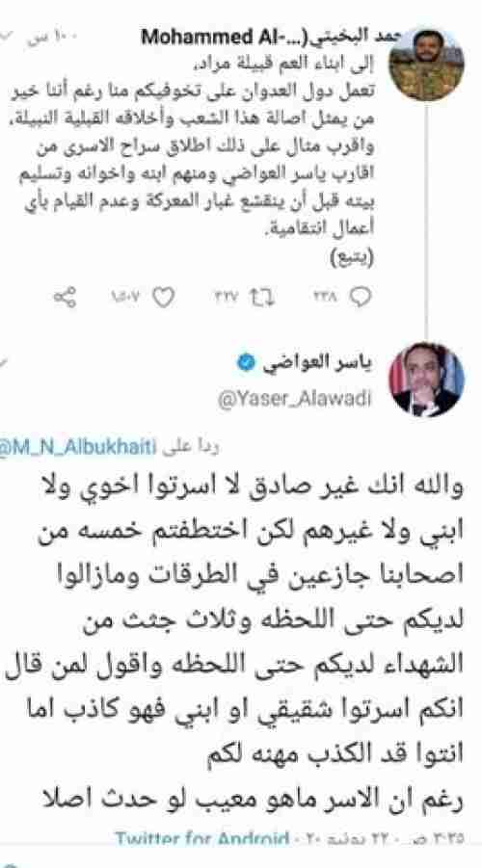Open the @M_N_Albukhaiti mention link
This screenshot has height=868, width=482.
77,448
